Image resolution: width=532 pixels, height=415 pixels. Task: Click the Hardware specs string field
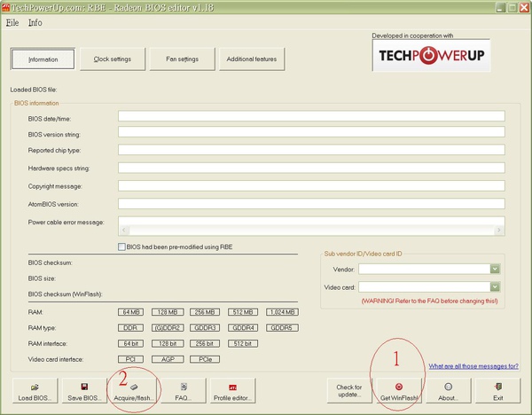click(x=311, y=168)
